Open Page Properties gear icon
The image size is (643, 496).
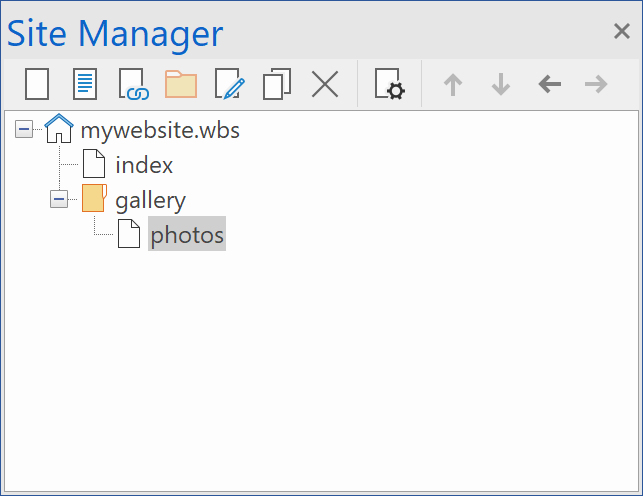[x=389, y=85]
